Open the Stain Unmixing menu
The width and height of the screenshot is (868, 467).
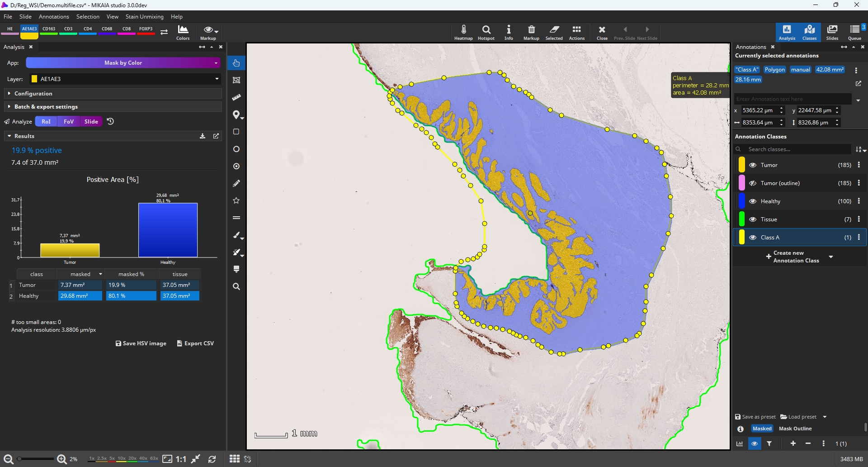[x=144, y=17]
